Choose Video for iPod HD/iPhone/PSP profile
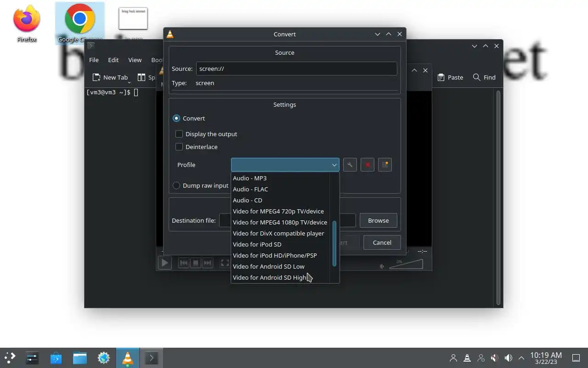The height and width of the screenshot is (368, 588). 281,255
